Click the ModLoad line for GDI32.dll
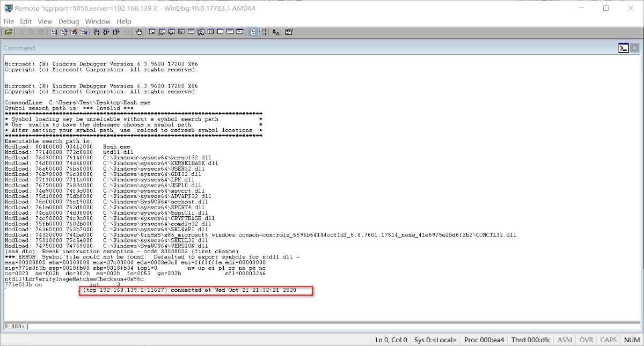Screen dimensions: 644x346 click(103, 174)
